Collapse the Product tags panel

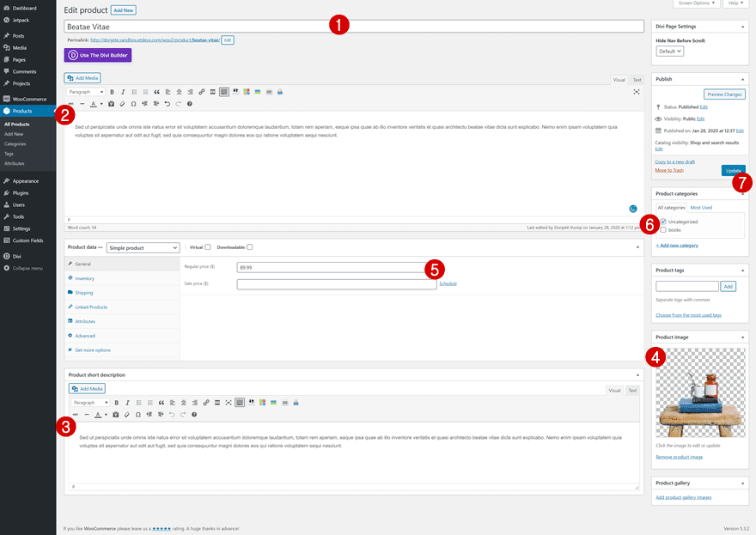coord(742,271)
